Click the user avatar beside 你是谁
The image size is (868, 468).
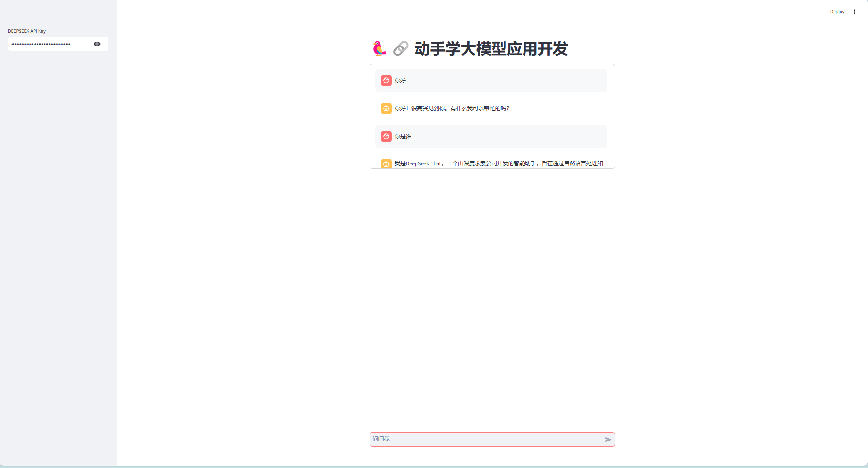point(386,136)
